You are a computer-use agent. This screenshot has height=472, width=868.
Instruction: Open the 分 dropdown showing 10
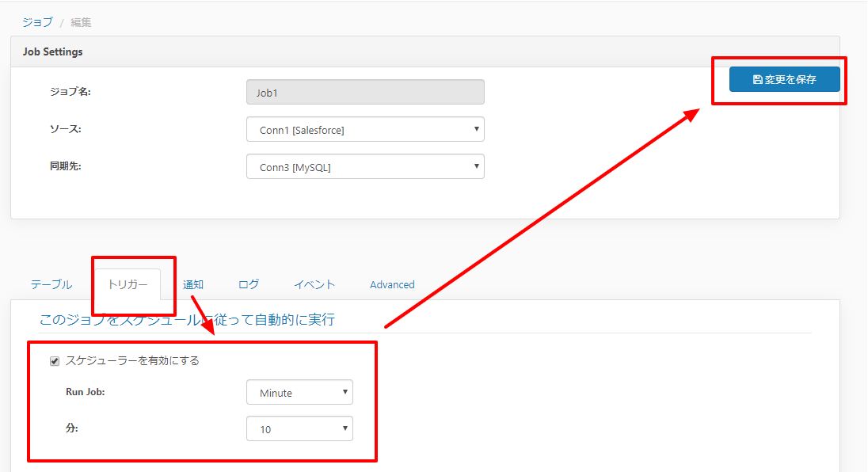299,428
